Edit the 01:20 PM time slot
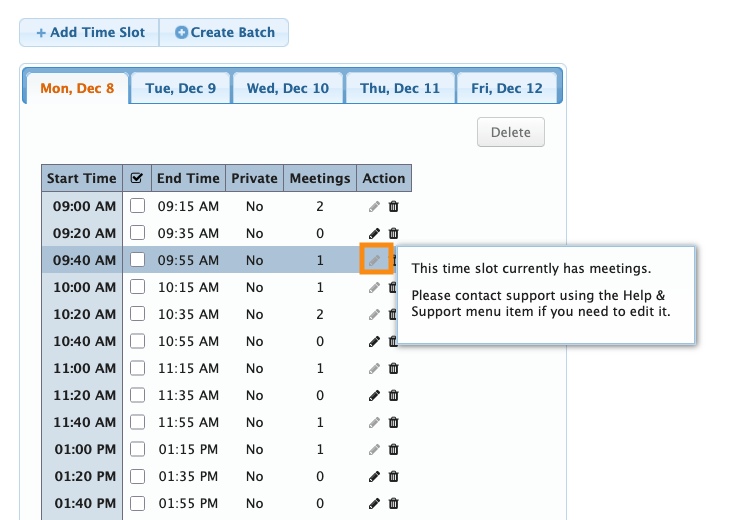 point(374,476)
